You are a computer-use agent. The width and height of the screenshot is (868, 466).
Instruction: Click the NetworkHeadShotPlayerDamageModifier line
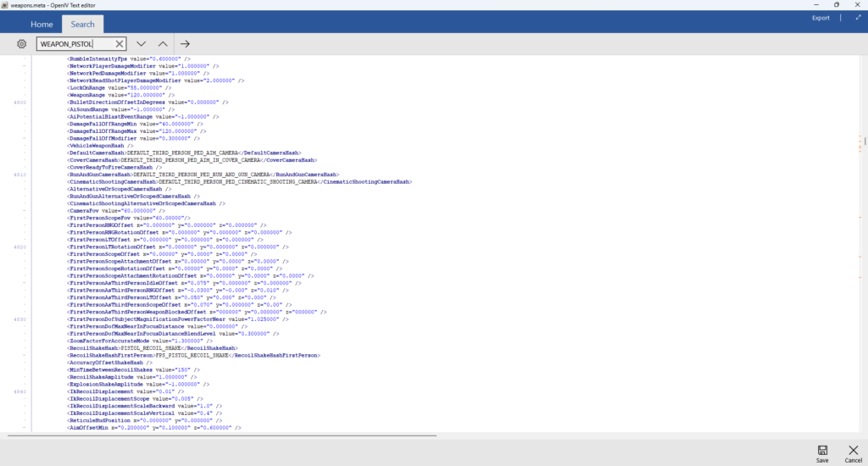pyautogui.click(x=156, y=80)
